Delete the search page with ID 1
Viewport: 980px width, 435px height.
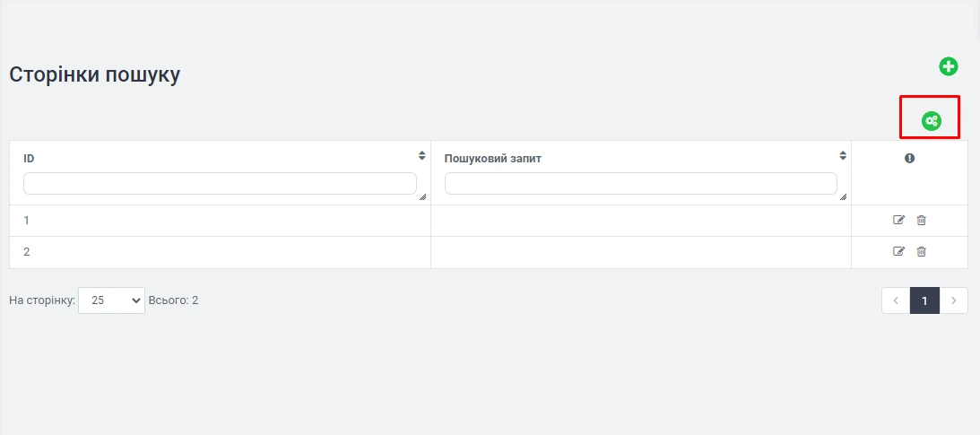pyautogui.click(x=921, y=220)
